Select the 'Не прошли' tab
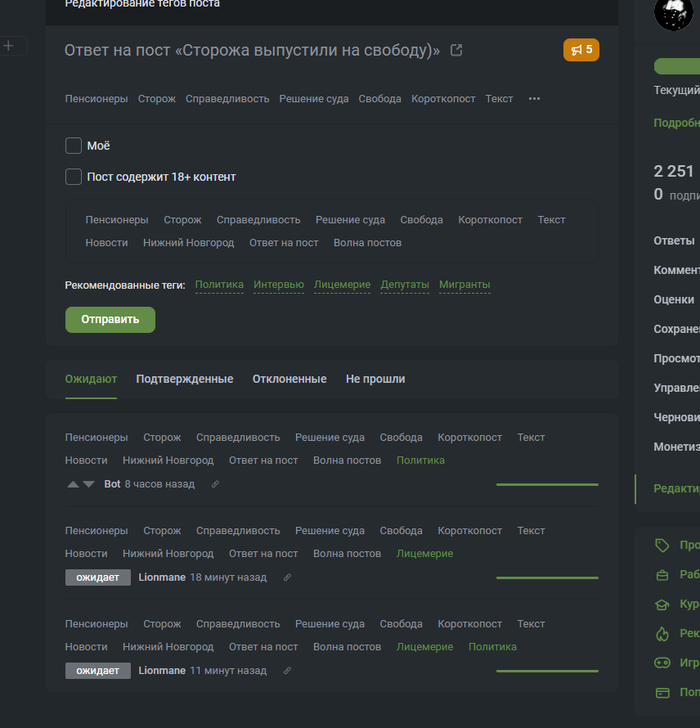 tap(375, 379)
